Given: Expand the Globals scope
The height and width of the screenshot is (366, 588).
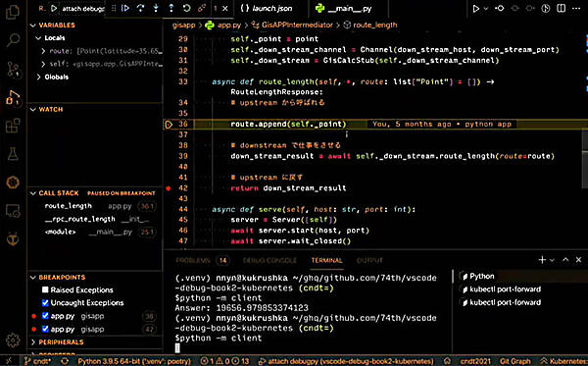Looking at the screenshot, I should point(38,77).
